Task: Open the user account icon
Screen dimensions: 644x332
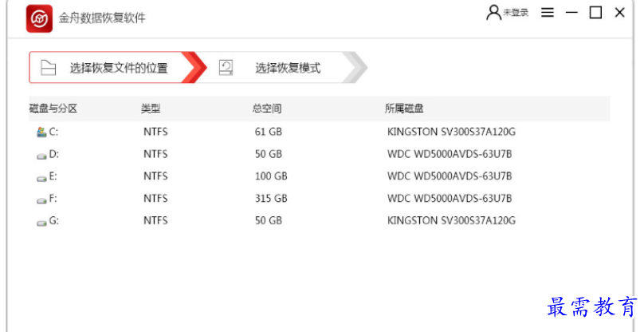Action: tap(493, 13)
